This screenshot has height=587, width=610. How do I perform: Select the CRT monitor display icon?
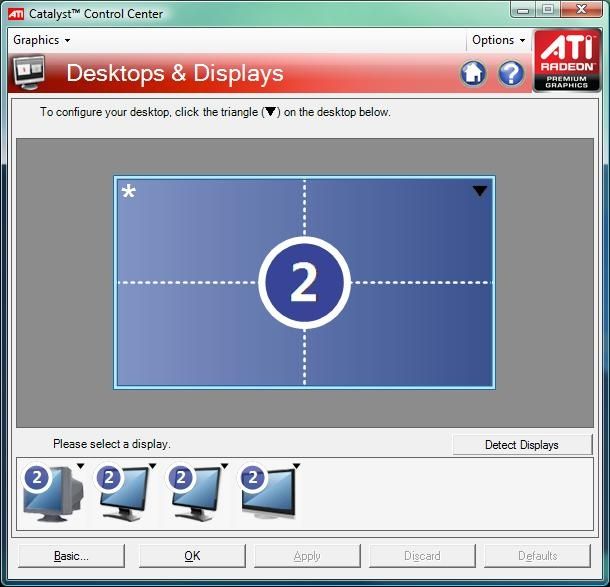click(x=53, y=493)
